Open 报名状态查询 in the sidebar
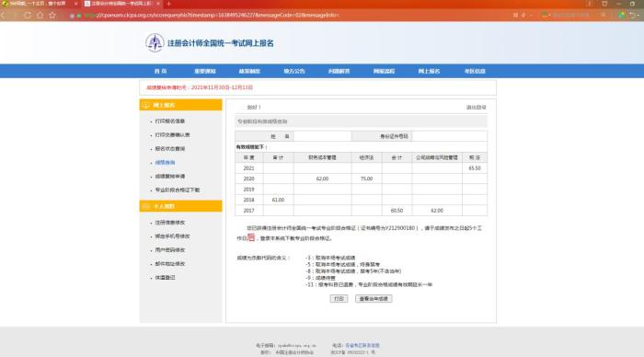Image resolution: width=644 pixels, height=357 pixels. coord(170,149)
